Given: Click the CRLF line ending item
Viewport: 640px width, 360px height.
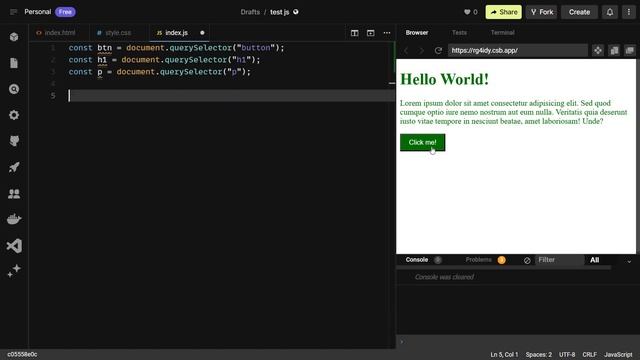Looking at the screenshot, I should click(589, 355).
